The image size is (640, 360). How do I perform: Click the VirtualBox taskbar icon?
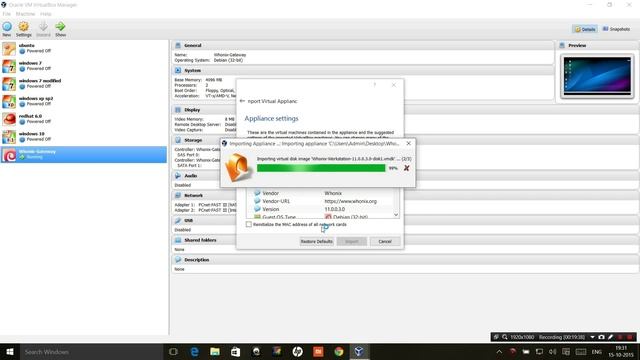[x=359, y=351]
